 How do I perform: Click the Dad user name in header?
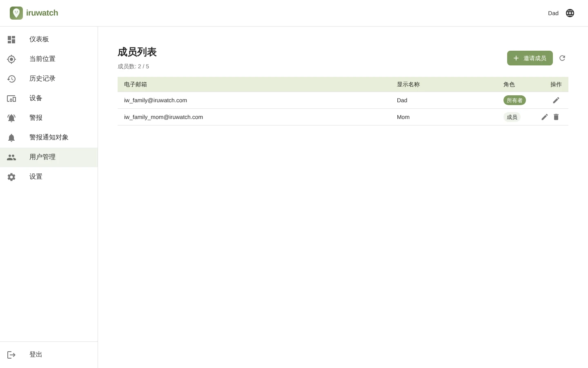(553, 13)
